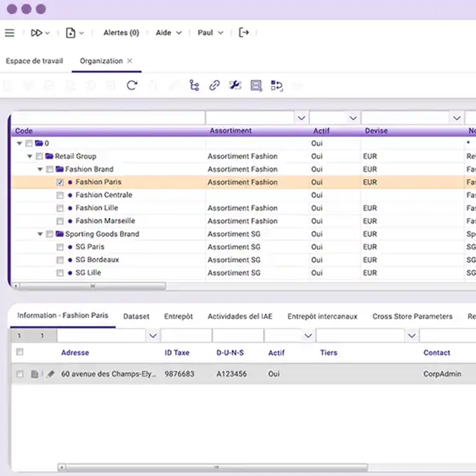476x476 pixels.
Task: Open the document icon in the address row
Action: [x=35, y=374]
